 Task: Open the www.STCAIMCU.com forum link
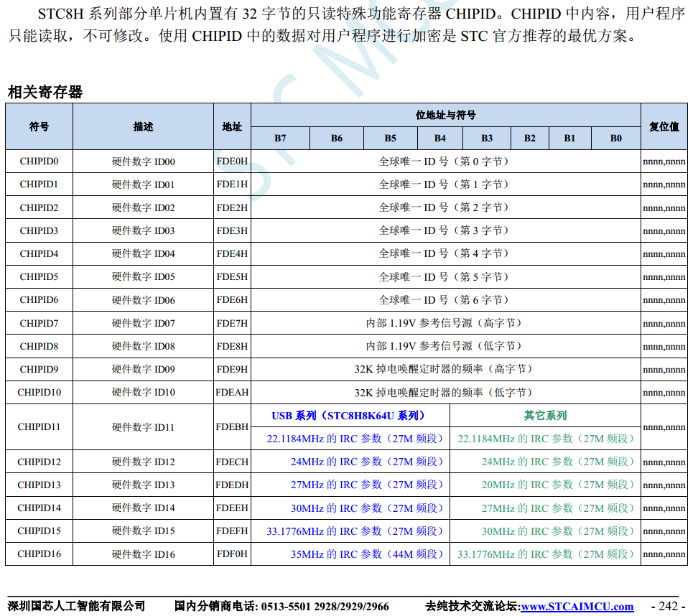tap(577, 607)
